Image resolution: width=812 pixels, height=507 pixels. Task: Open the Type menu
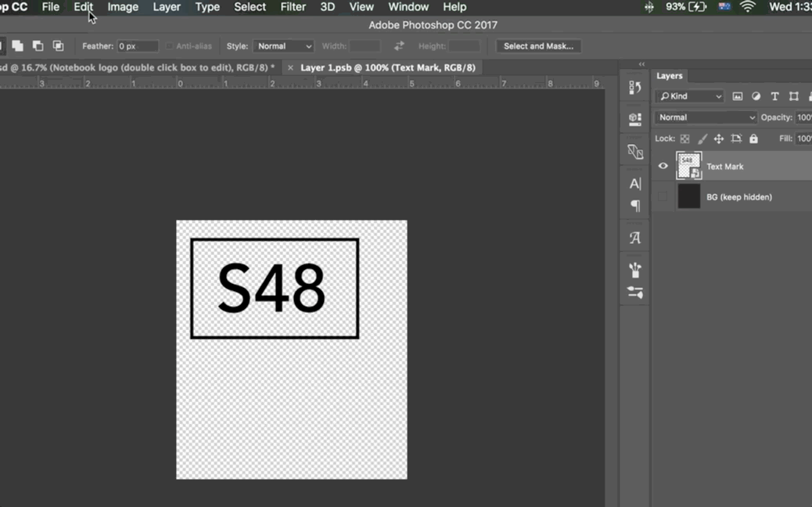tap(207, 7)
